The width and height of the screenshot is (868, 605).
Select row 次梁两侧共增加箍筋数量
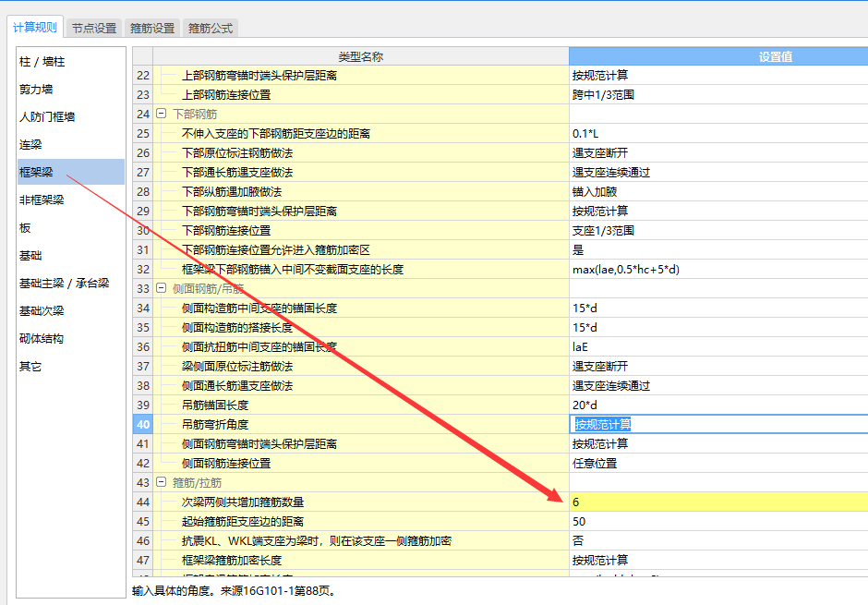(361, 502)
